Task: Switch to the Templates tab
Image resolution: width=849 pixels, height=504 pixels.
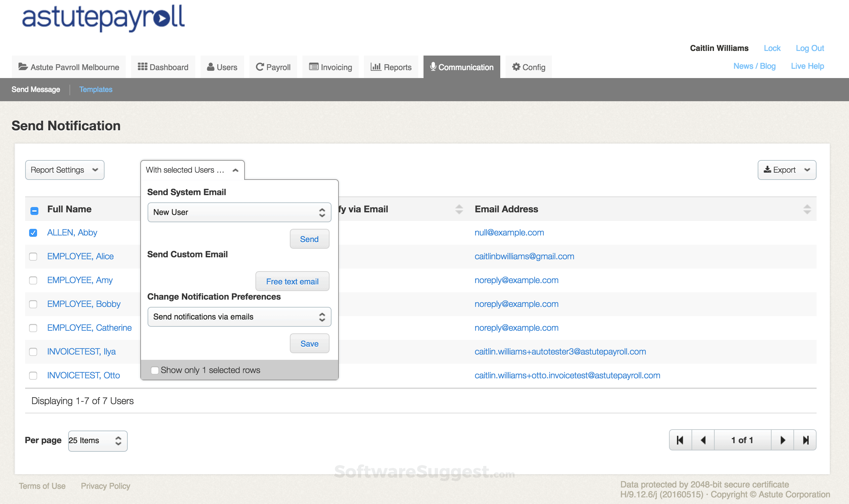Action: tap(96, 89)
